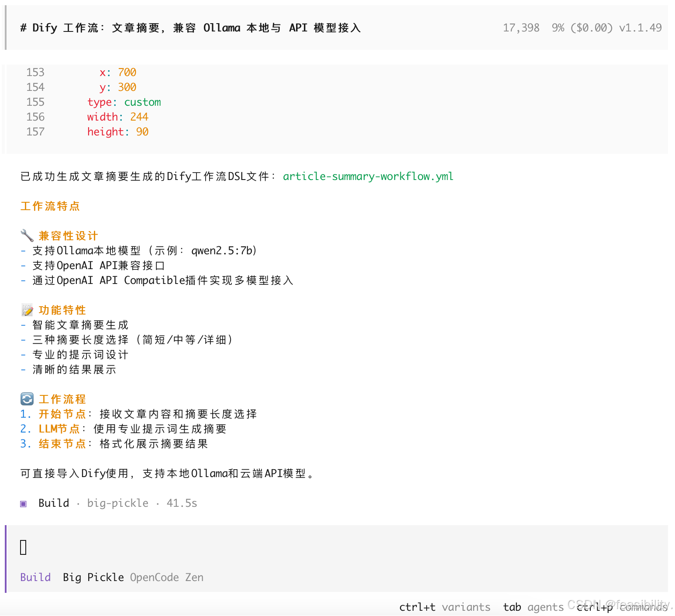Click the tab agents shortcut hint
The height and width of the screenshot is (616, 675).
tap(534, 607)
